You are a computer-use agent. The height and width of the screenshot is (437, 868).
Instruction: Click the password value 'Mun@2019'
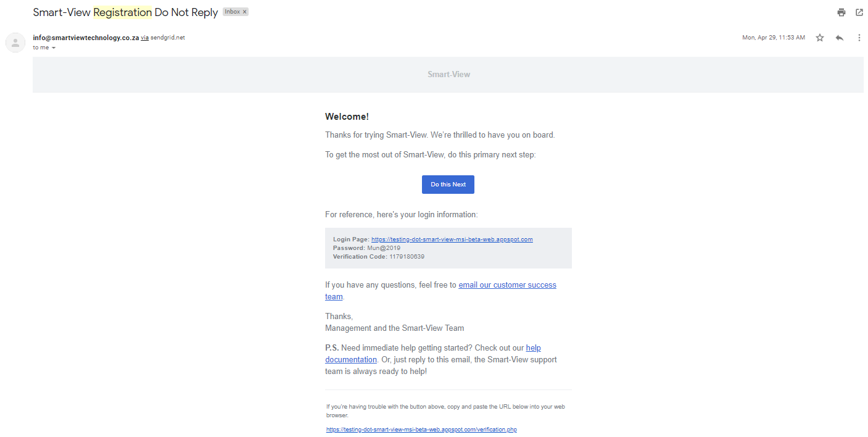pyautogui.click(x=384, y=248)
